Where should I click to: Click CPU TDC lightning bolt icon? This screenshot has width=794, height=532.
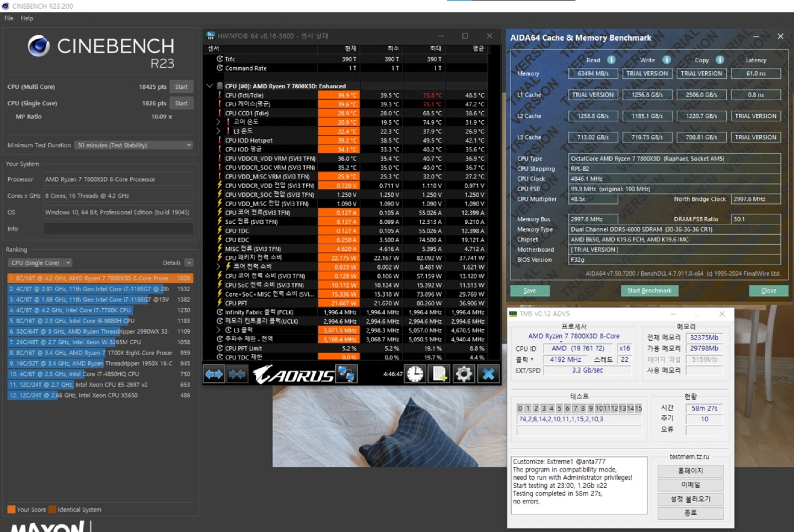click(x=219, y=231)
